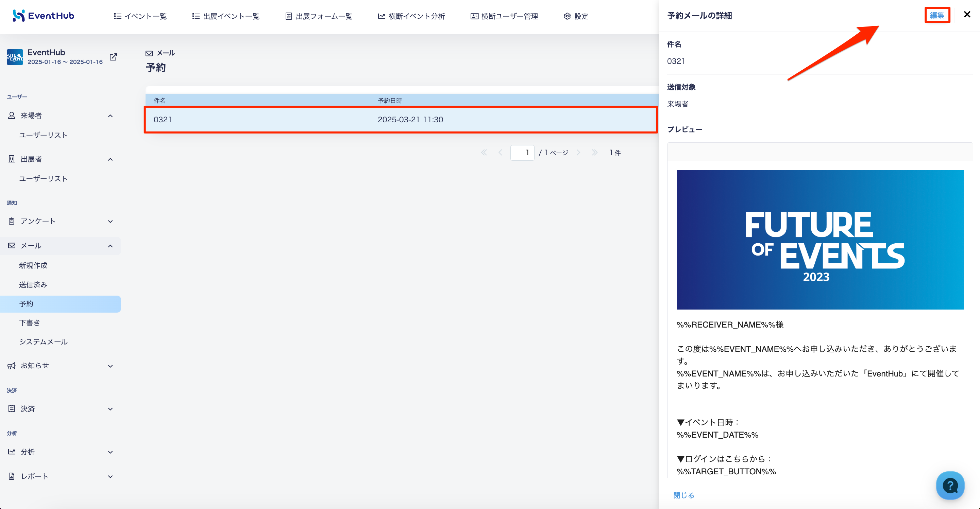Click the form icon beside 出展フォーム一覧

(289, 16)
